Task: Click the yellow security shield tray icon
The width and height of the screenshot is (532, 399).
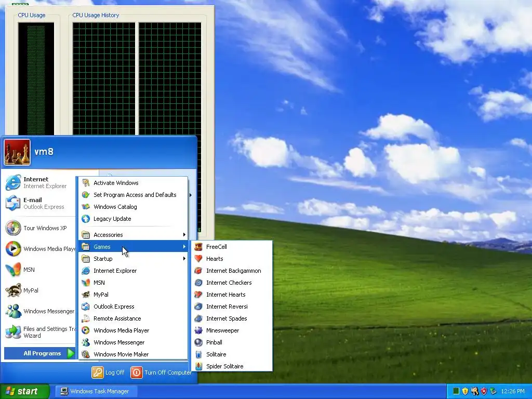Action: (465, 391)
